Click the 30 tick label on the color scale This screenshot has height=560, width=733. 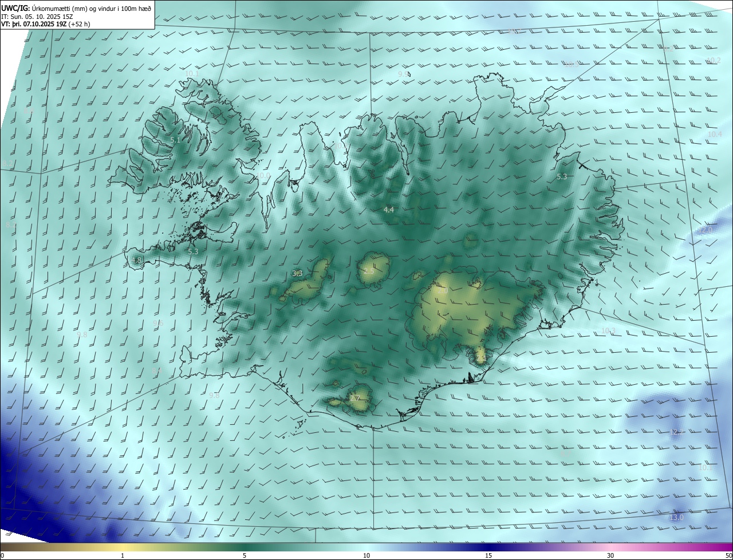click(610, 555)
